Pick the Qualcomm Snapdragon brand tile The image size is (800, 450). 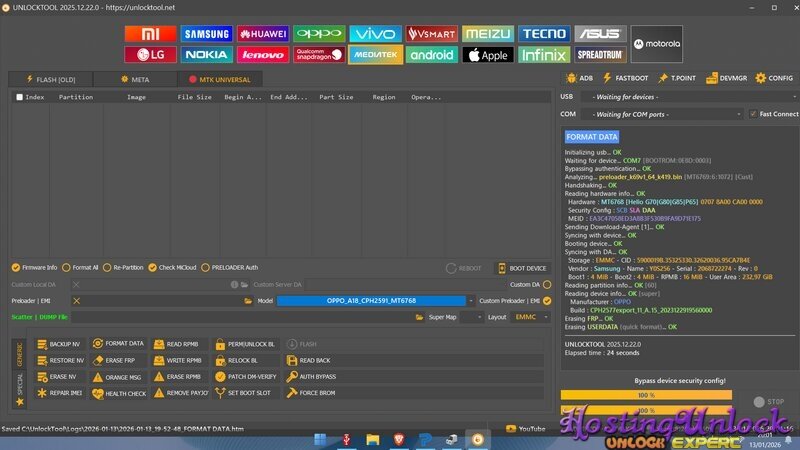pyautogui.click(x=318, y=55)
